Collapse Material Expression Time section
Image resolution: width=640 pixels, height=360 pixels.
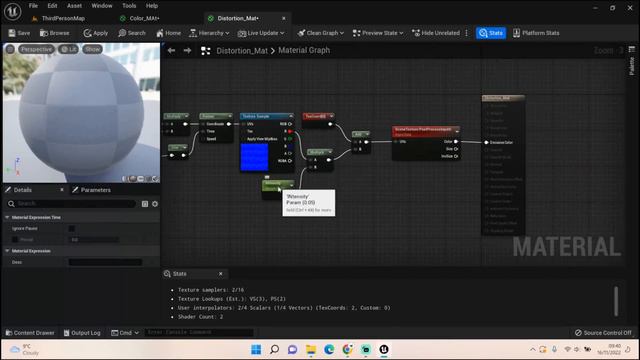pyautogui.click(x=7, y=218)
